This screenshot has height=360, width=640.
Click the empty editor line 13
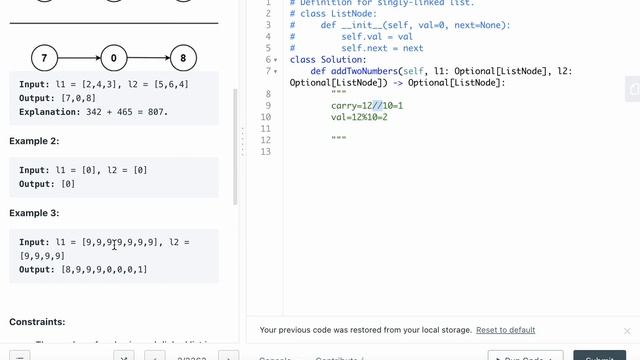tap(461, 151)
